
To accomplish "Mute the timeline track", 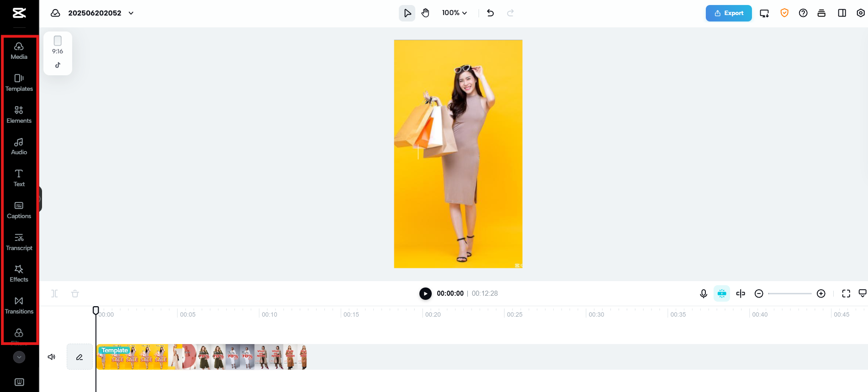I will [x=52, y=357].
